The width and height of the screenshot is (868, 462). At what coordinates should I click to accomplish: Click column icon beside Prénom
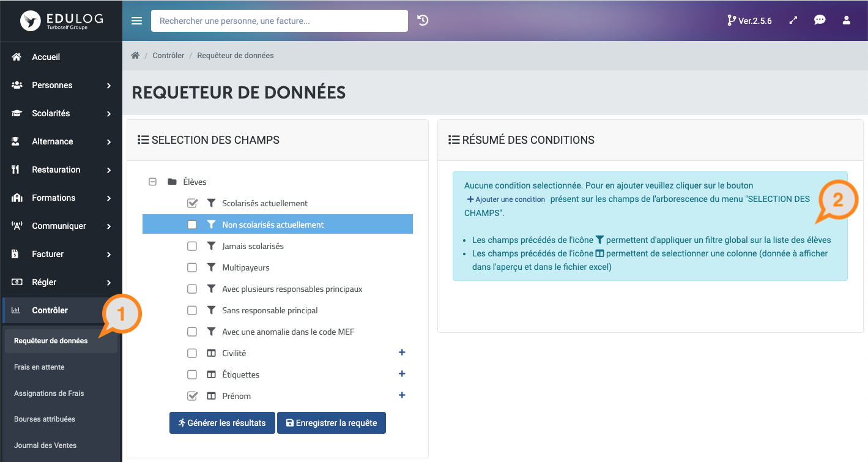coord(211,396)
